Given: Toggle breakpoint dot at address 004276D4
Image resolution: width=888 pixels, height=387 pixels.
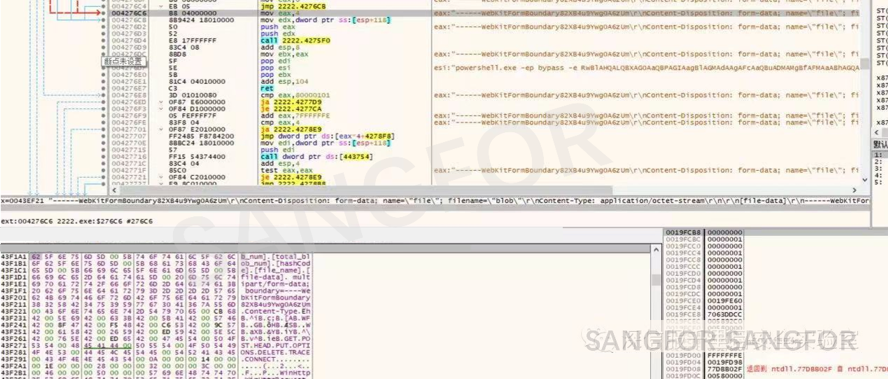Looking at the screenshot, I should pyautogui.click(x=103, y=40).
